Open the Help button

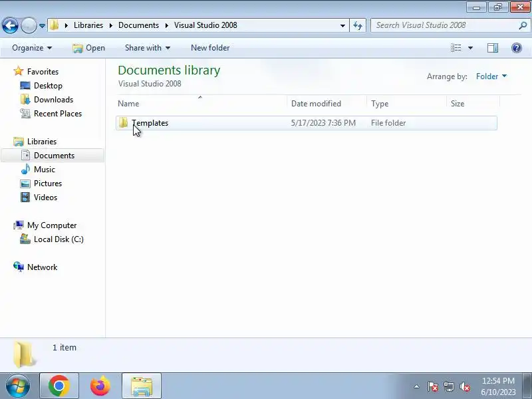pyautogui.click(x=517, y=48)
